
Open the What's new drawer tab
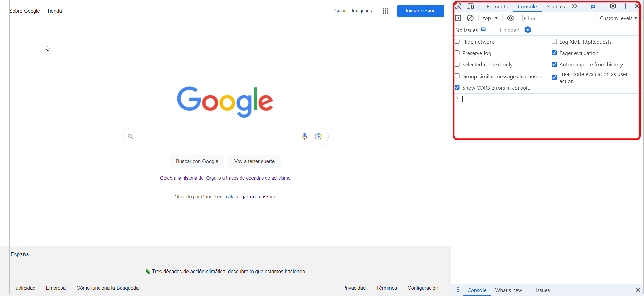pos(508,290)
